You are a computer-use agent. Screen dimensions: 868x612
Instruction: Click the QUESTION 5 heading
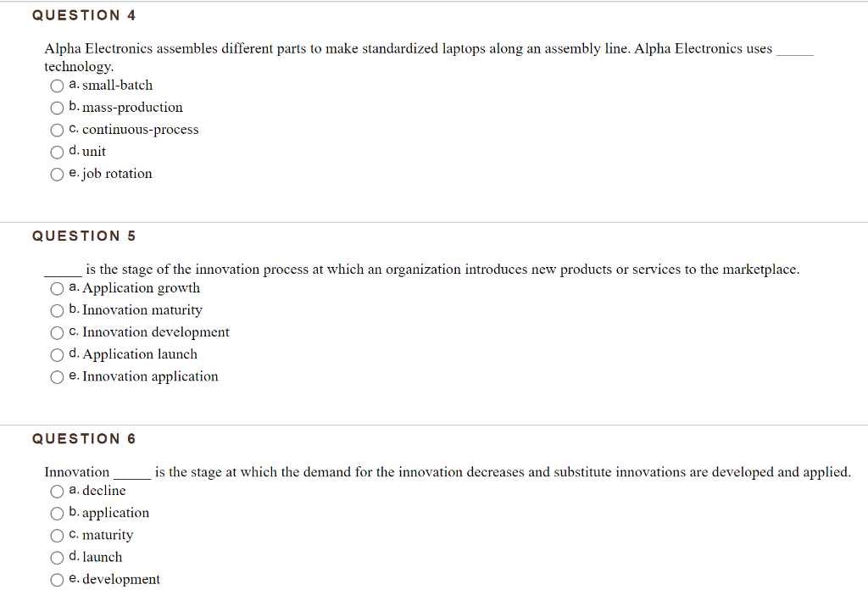[84, 236]
